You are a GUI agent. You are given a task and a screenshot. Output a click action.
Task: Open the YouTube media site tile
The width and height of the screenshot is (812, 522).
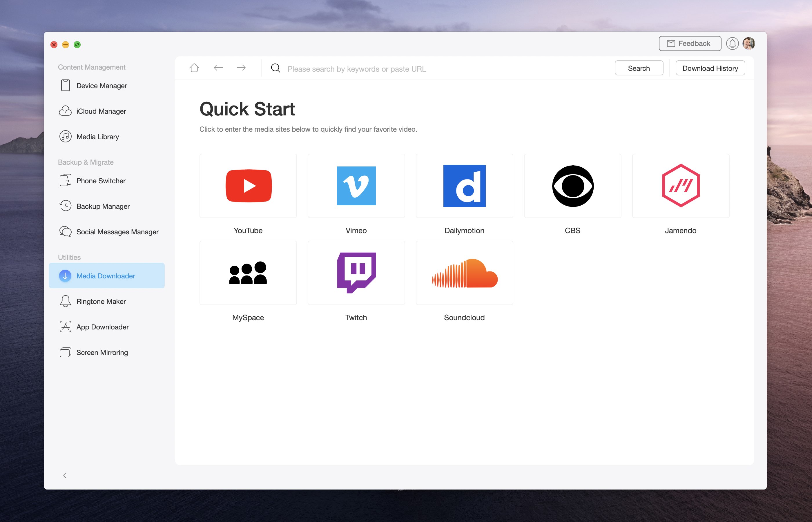tap(248, 186)
